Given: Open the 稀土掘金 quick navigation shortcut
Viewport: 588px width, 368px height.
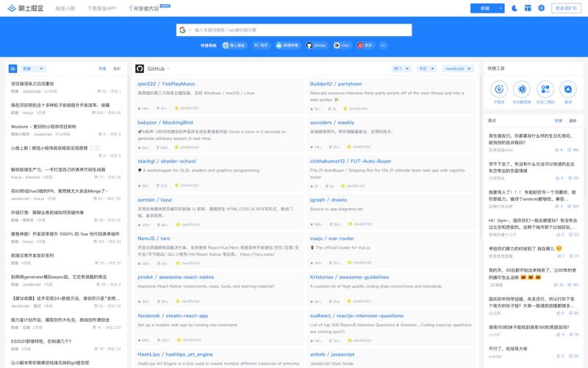Looking at the screenshot, I should coord(234,46).
